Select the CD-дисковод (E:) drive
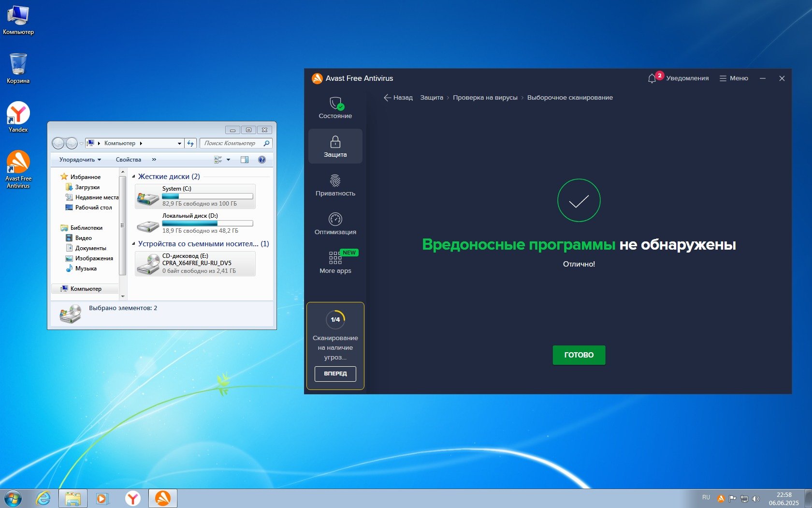The height and width of the screenshot is (508, 812). [195, 263]
